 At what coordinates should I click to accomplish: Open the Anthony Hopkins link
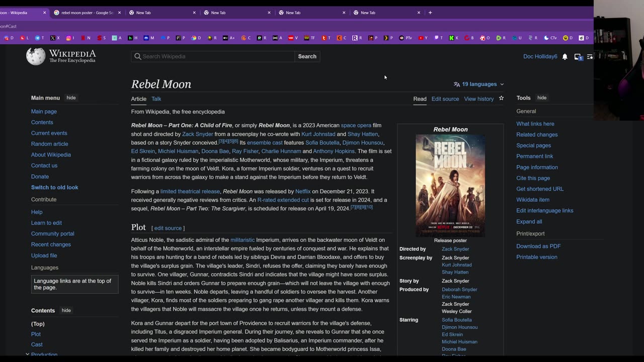(x=334, y=151)
